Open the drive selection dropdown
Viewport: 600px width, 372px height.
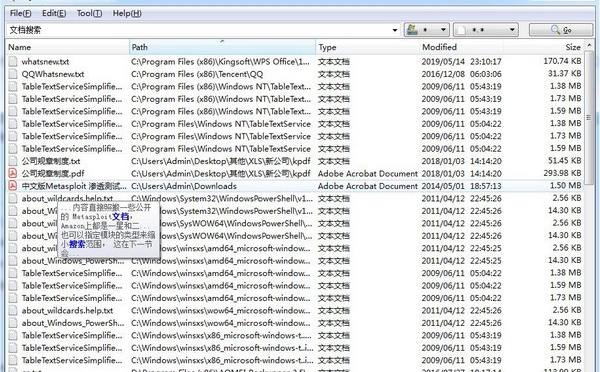(x=426, y=30)
